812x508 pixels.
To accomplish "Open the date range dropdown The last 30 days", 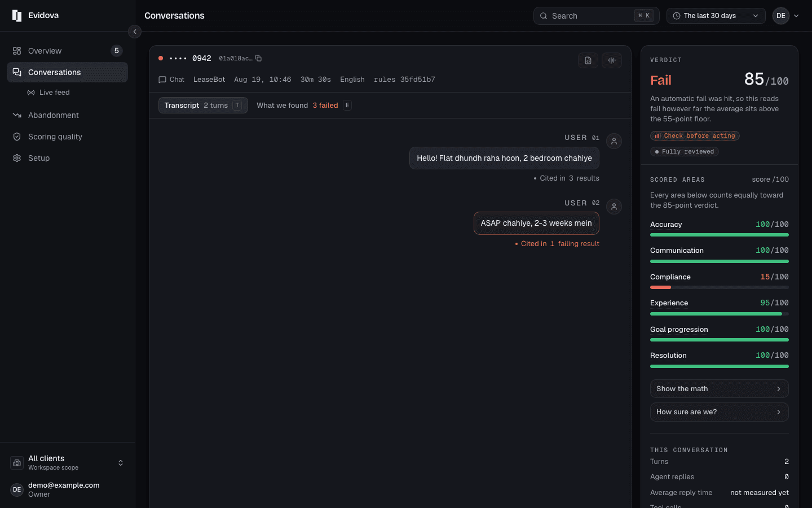I will coord(716,16).
